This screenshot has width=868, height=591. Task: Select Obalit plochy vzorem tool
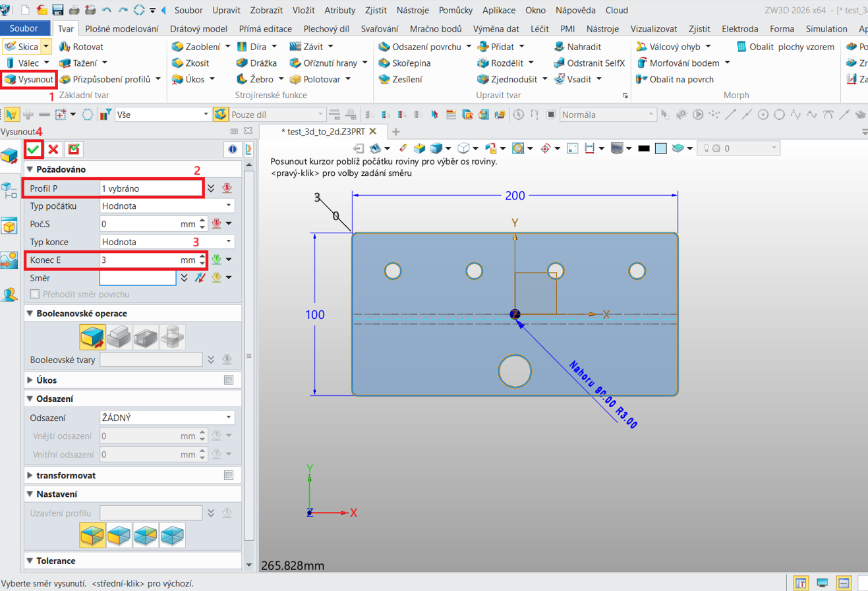coord(786,47)
